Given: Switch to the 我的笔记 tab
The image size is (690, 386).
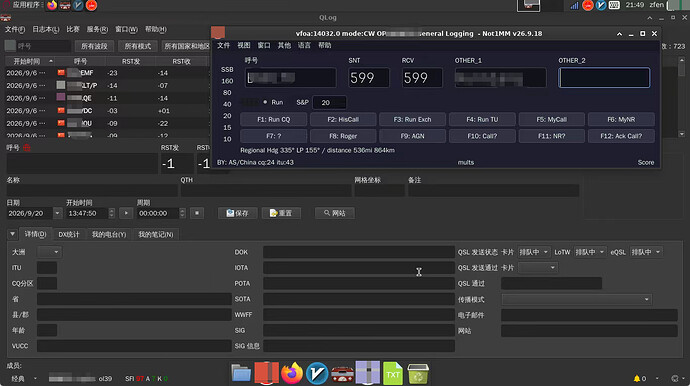Looking at the screenshot, I should tap(156, 234).
